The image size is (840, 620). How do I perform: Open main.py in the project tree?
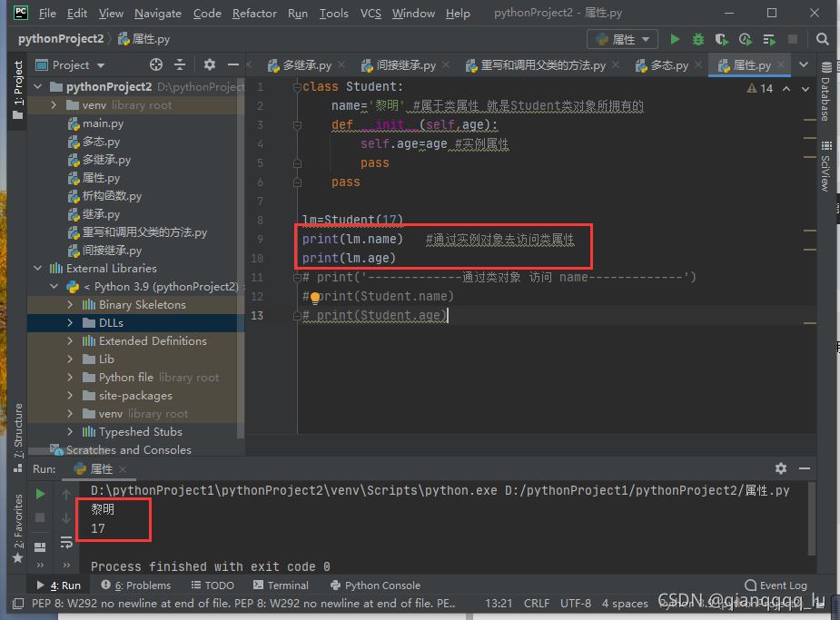[x=103, y=123]
